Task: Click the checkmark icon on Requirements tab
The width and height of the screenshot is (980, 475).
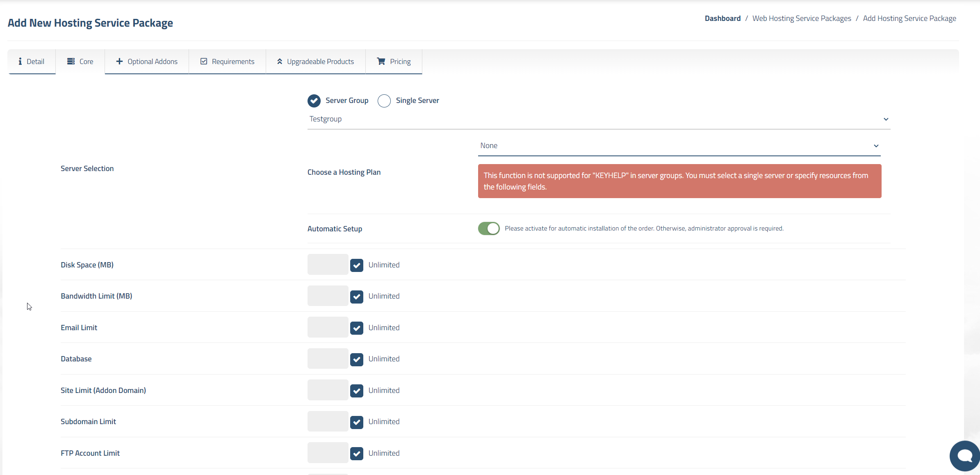Action: point(204,62)
